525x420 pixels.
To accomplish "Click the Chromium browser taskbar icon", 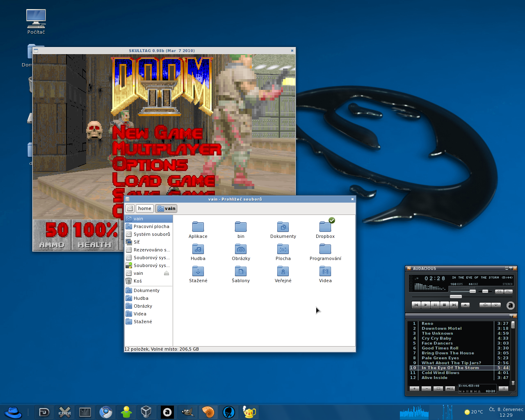I will pyautogui.click(x=106, y=412).
